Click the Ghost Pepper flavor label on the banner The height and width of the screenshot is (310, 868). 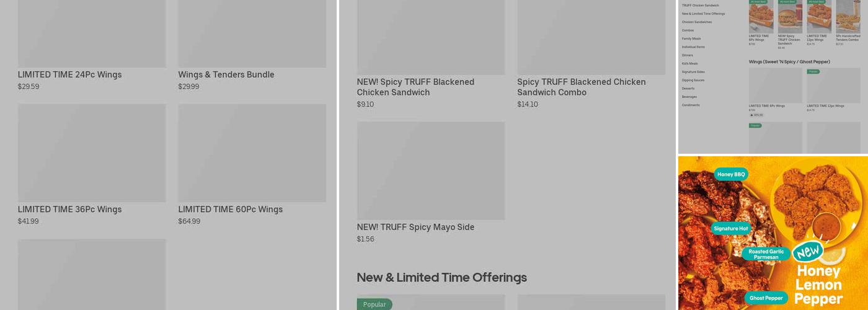766,298
